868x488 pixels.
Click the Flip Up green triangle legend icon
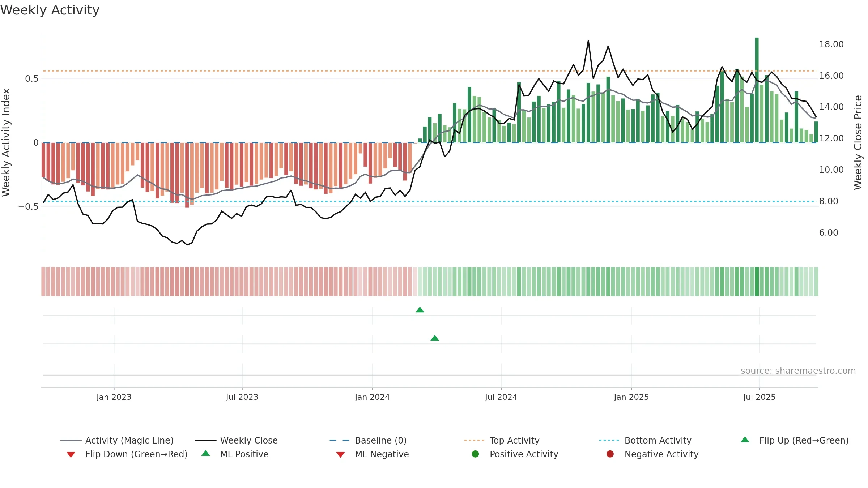point(745,440)
